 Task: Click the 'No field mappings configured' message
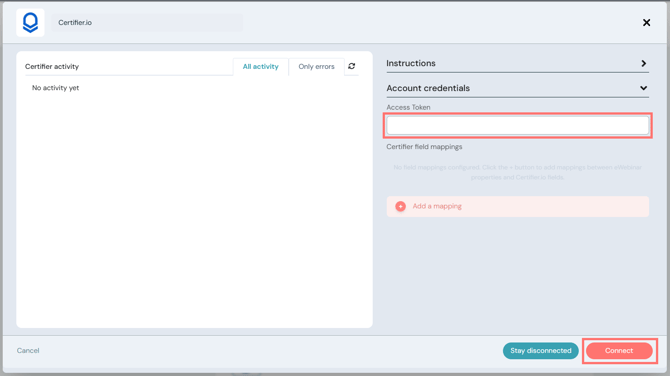point(517,172)
